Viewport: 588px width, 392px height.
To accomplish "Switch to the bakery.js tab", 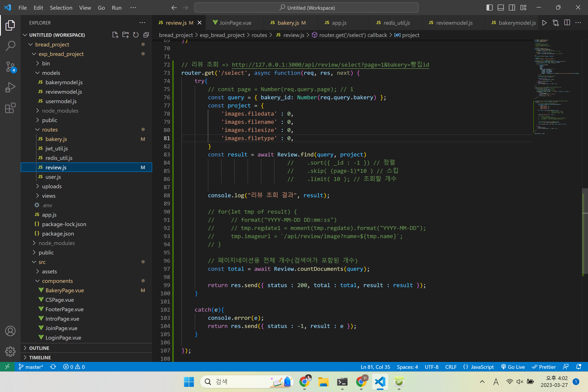I will click(x=291, y=23).
